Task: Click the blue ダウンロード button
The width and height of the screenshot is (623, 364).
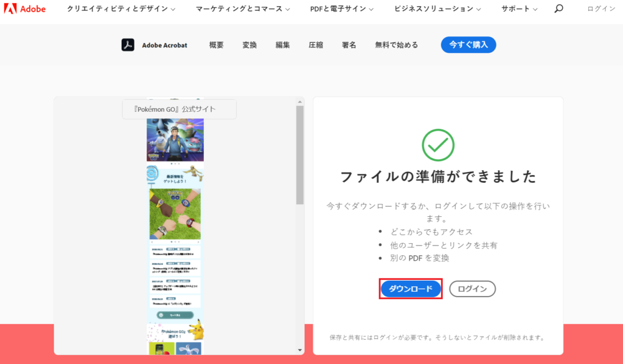Action: pyautogui.click(x=411, y=289)
